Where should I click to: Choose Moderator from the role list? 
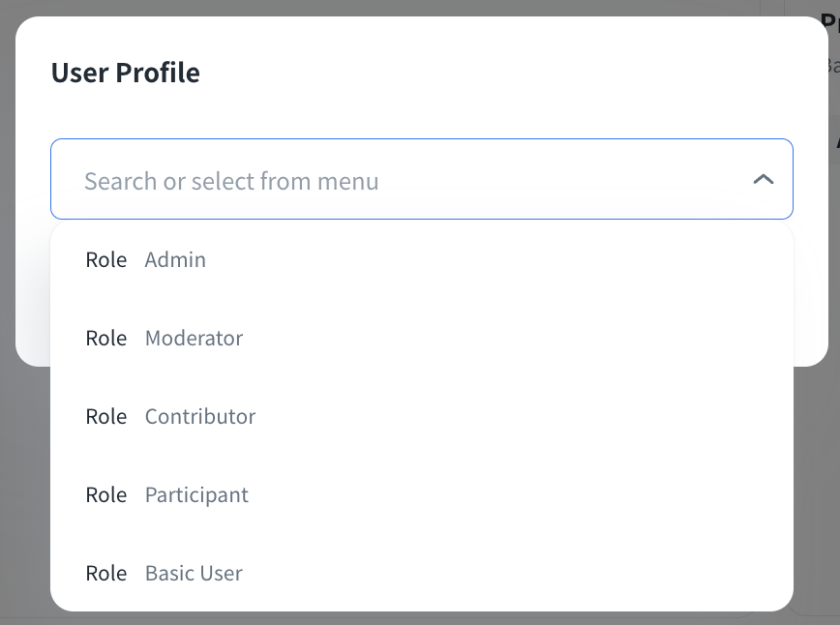point(421,339)
